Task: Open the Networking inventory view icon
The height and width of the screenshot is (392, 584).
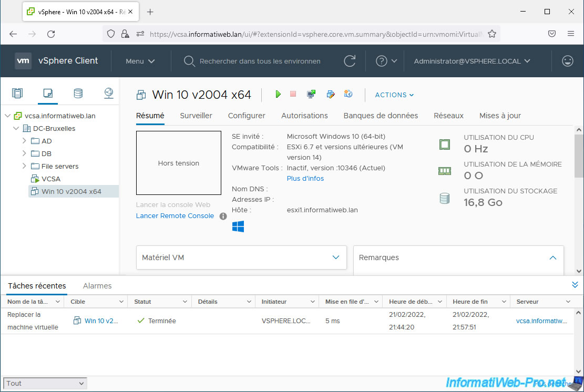Action: 108,94
